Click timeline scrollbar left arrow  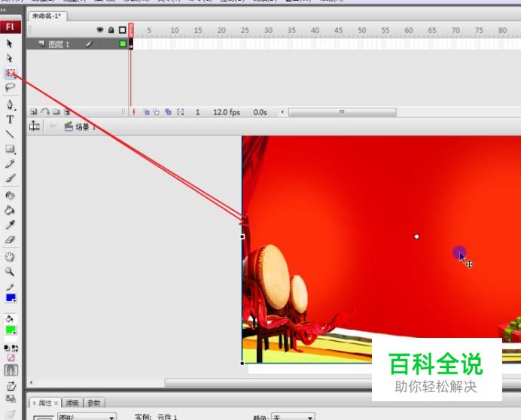(x=282, y=112)
